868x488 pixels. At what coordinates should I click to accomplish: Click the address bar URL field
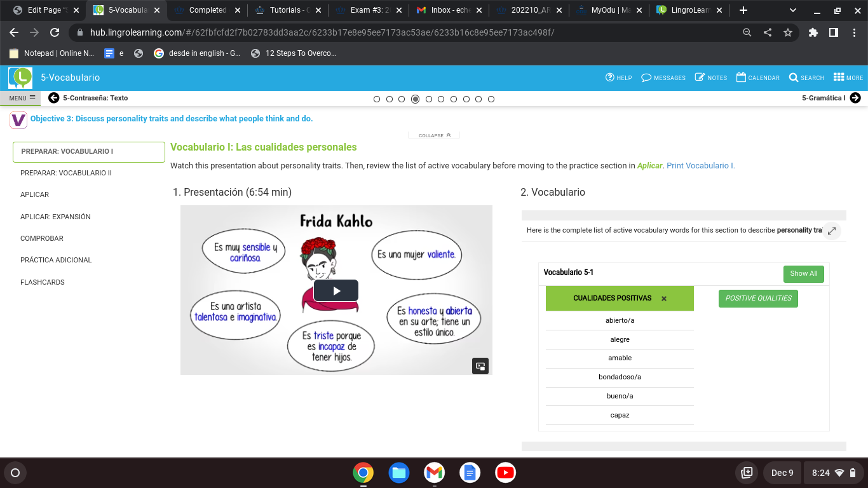click(407, 32)
